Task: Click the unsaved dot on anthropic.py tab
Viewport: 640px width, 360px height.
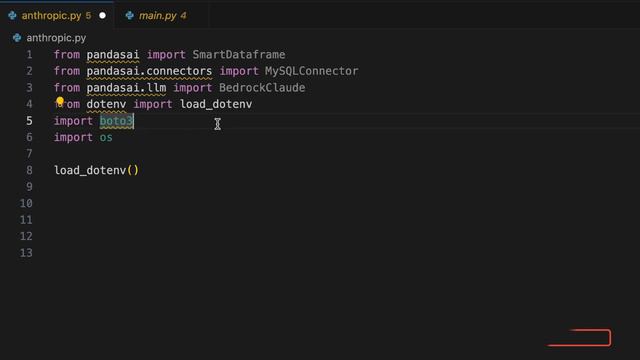Action: (102, 16)
